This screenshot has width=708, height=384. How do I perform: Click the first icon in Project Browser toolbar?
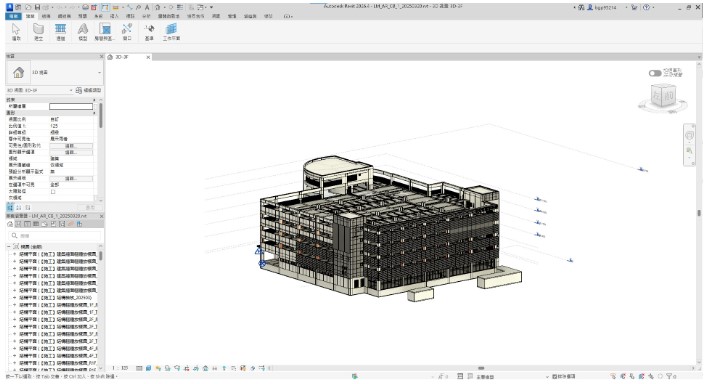click(x=10, y=224)
